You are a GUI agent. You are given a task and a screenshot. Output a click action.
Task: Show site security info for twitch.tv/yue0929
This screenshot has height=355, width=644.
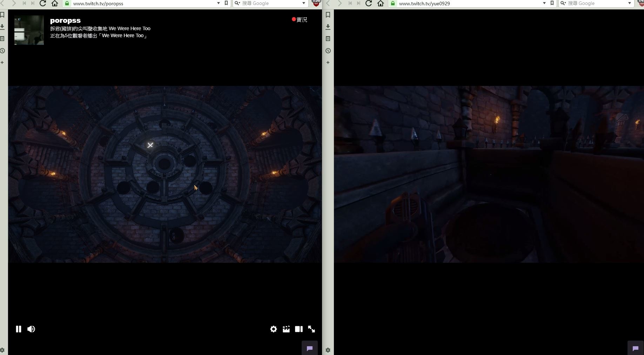[x=393, y=4]
